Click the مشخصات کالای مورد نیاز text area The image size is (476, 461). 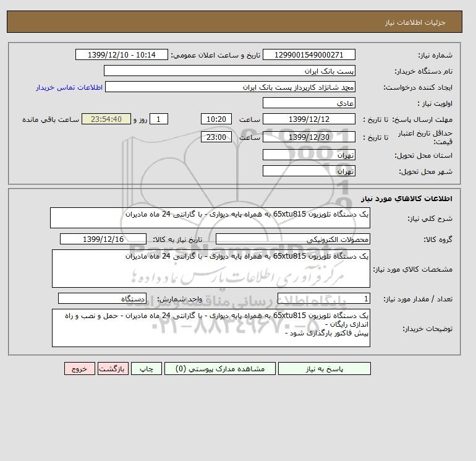click(x=211, y=269)
